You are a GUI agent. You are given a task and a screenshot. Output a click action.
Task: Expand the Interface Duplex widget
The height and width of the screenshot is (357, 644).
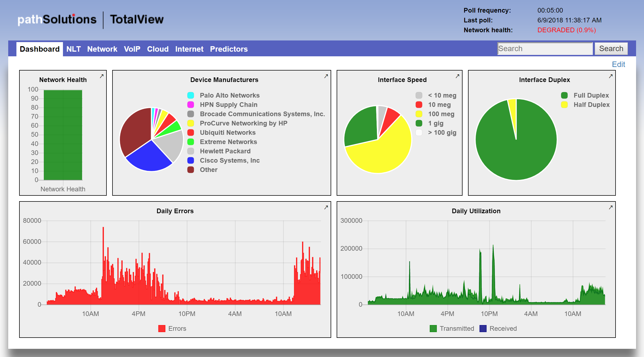610,76
